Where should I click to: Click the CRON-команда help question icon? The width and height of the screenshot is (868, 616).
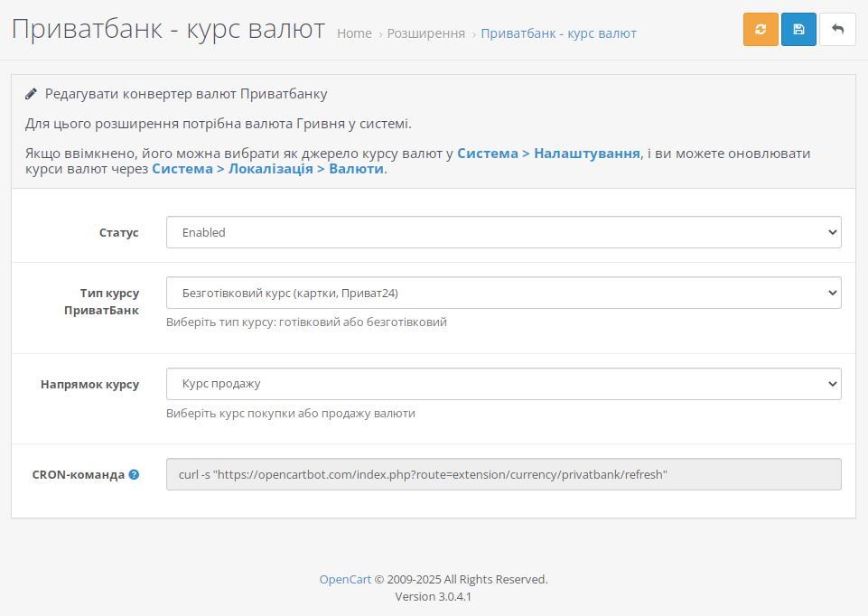[134, 474]
